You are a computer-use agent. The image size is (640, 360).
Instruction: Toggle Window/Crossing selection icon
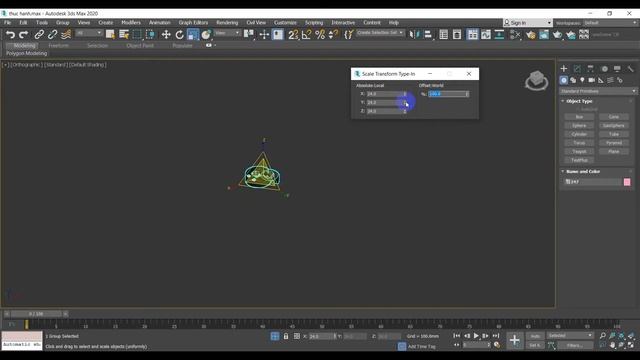(150, 35)
